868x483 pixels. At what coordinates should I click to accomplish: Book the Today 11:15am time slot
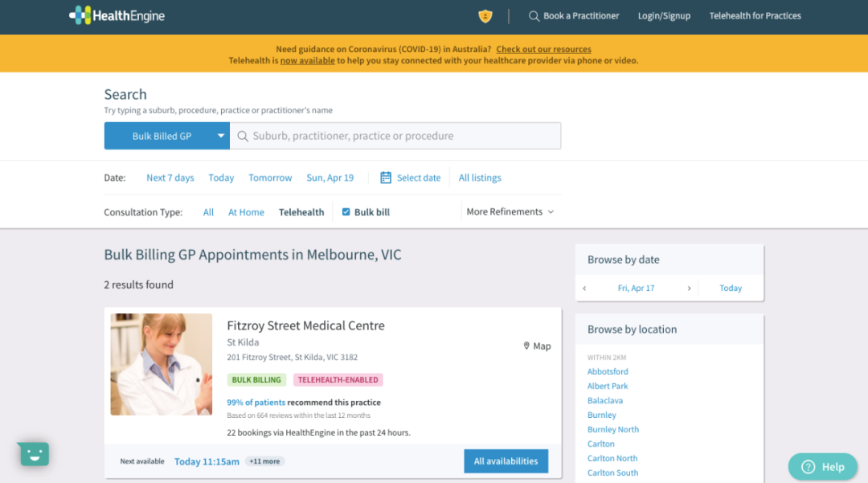click(x=207, y=461)
